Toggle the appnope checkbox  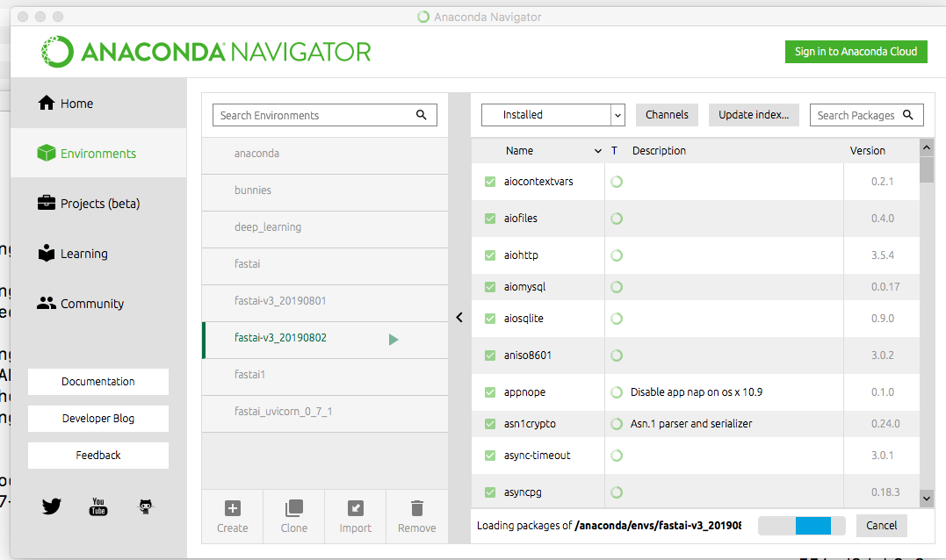490,391
